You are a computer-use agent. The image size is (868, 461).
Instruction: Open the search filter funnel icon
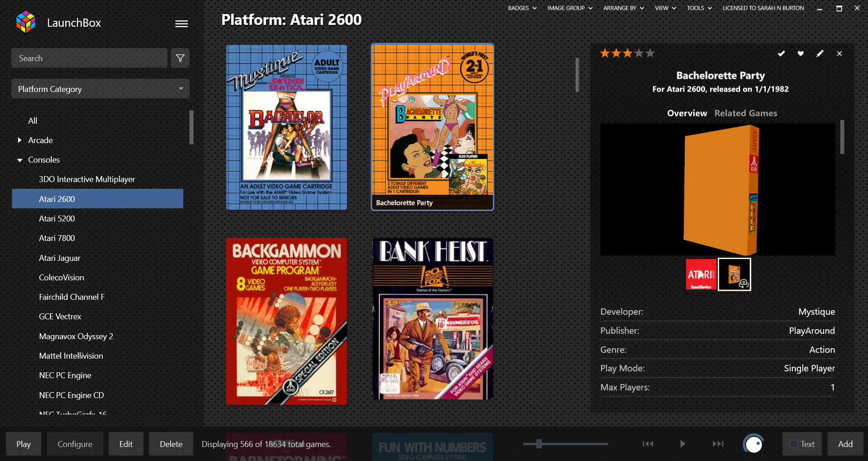tap(180, 58)
